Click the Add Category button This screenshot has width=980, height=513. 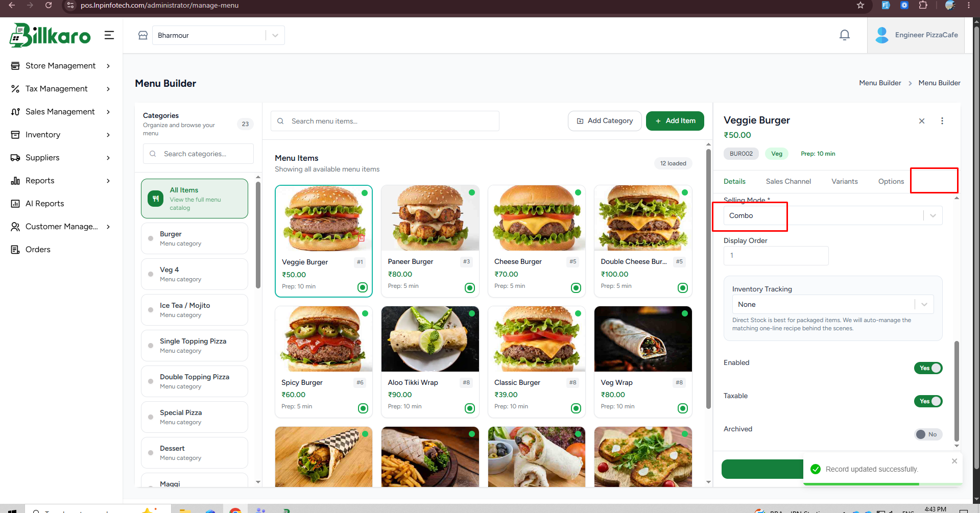605,121
